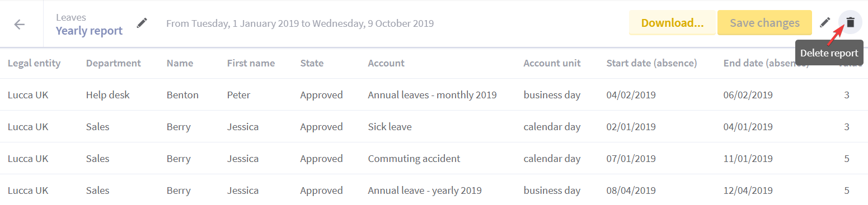Image resolution: width=868 pixels, height=205 pixels.
Task: Sort by the State column header
Action: click(x=312, y=63)
